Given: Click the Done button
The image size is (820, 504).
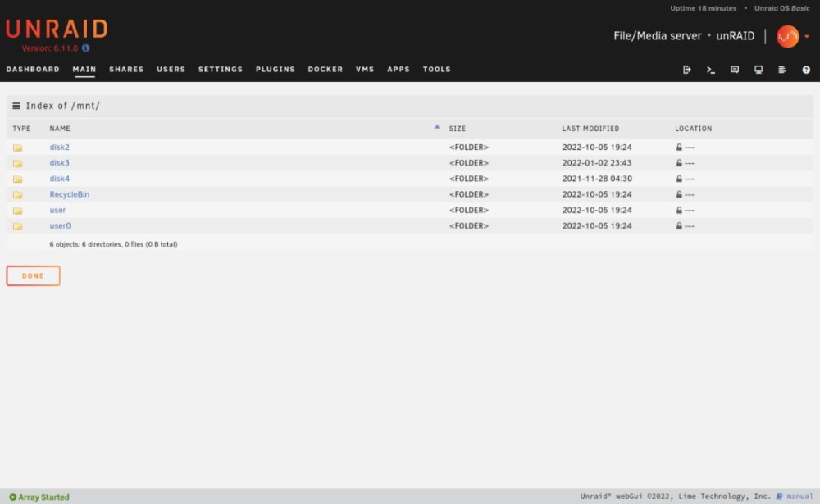Looking at the screenshot, I should [x=33, y=275].
